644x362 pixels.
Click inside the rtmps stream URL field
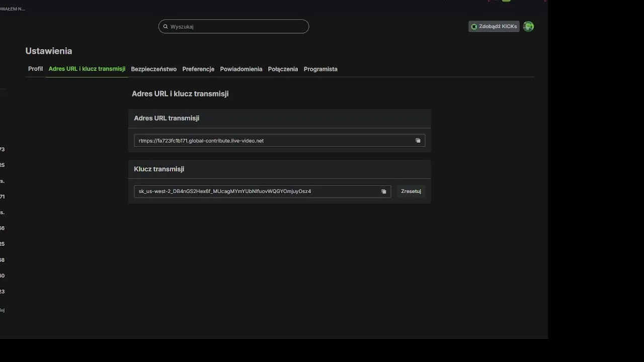pyautogui.click(x=272, y=141)
